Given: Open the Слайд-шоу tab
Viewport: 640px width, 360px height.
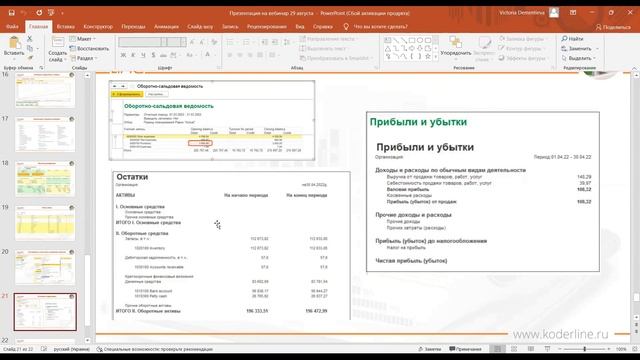Looking at the screenshot, I should [200, 27].
